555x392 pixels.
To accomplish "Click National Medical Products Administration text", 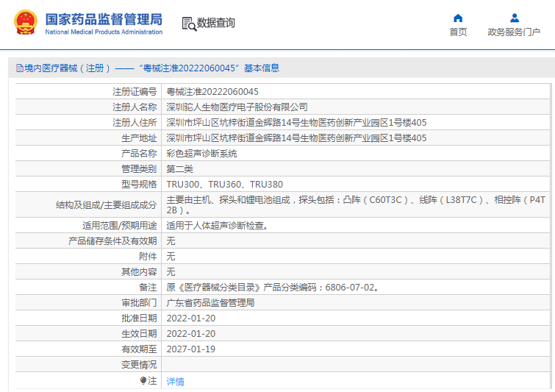I will [x=104, y=32].
